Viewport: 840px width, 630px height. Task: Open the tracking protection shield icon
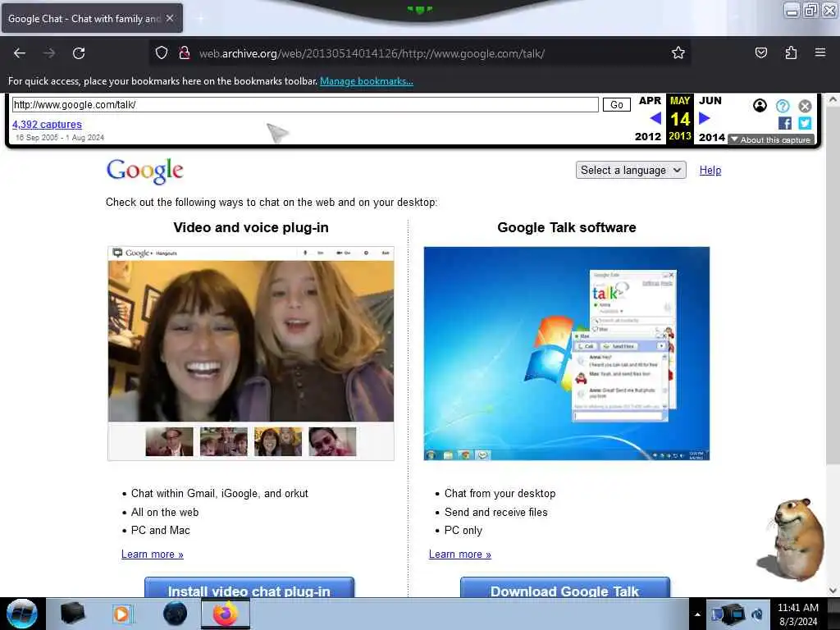coord(162,53)
